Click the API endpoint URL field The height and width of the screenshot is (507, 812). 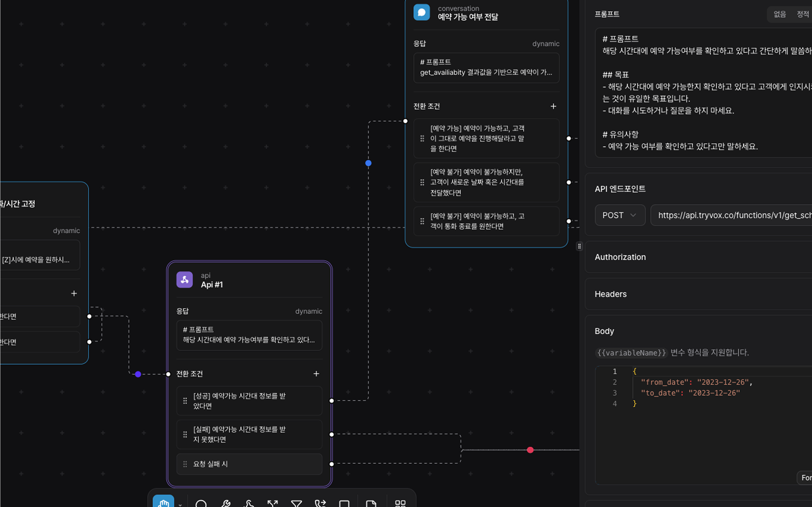[x=731, y=215]
